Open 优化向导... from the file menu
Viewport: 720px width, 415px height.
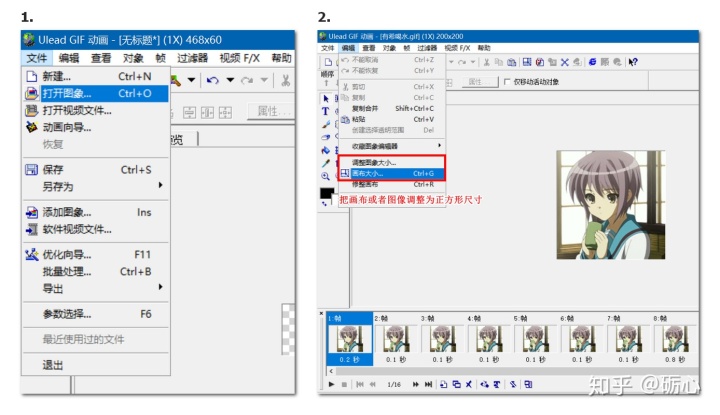[x=96, y=254]
